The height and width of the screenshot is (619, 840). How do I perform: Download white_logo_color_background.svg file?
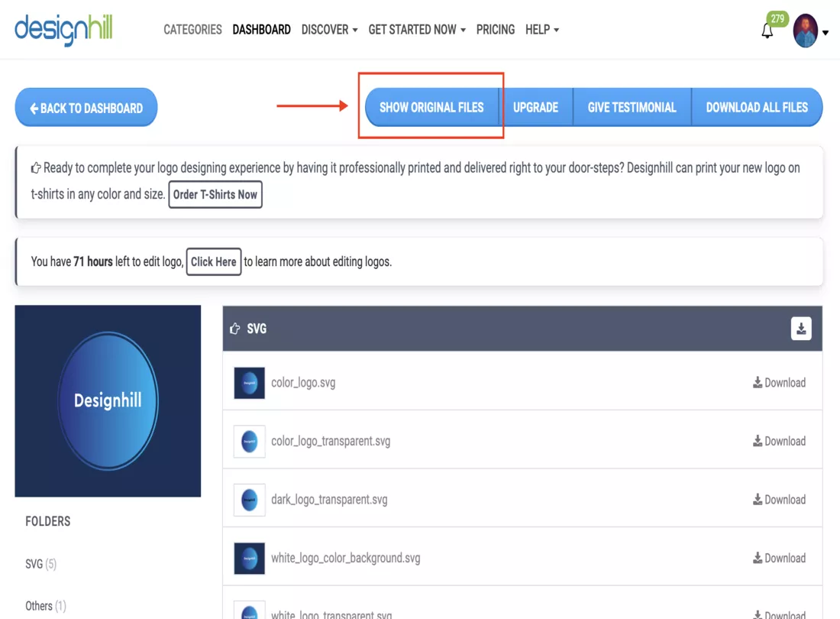pos(779,558)
